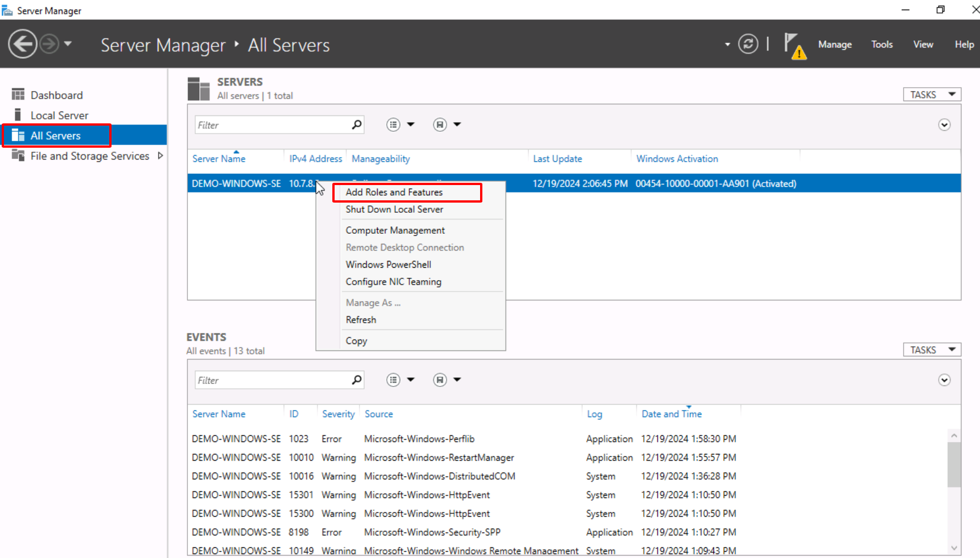Open the Servers list criteria icon
The height and width of the screenshot is (558, 980).
coord(393,125)
